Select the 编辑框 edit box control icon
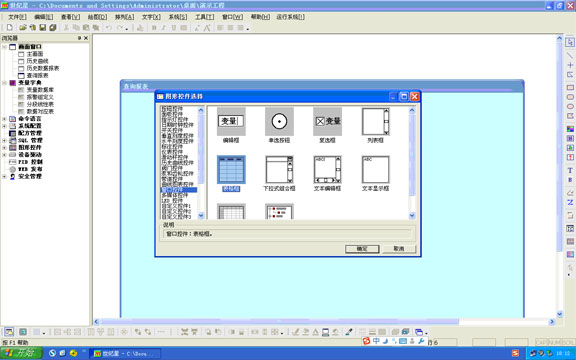This screenshot has height=360, width=576. tap(231, 121)
